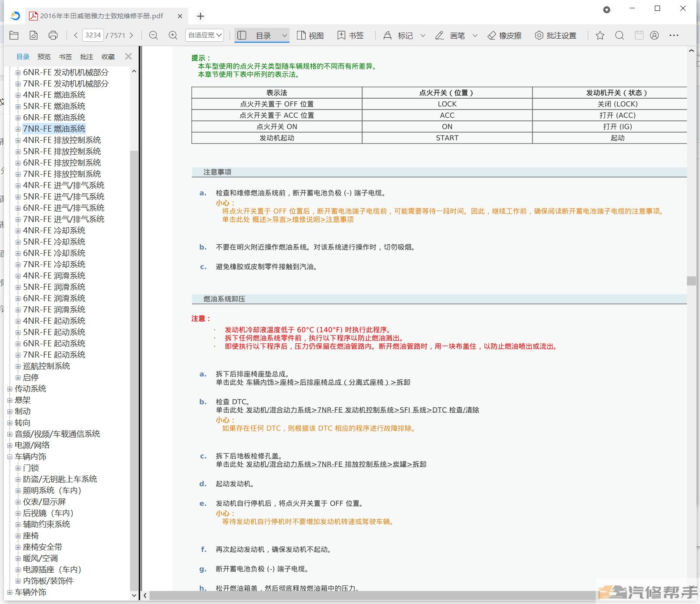Switch to 书签 sidebar tab
The image size is (700, 604).
tap(65, 56)
